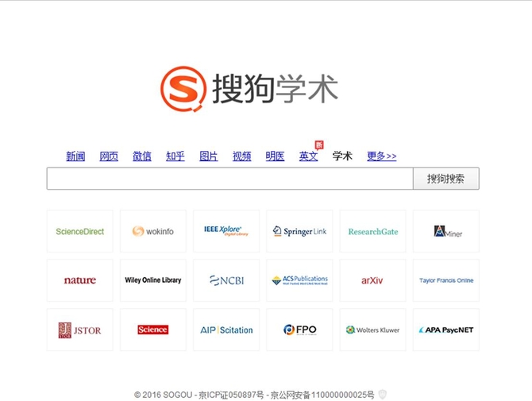Viewport: 532px width, 401px height.
Task: Open the AIP Scitation tile
Action: click(x=226, y=330)
